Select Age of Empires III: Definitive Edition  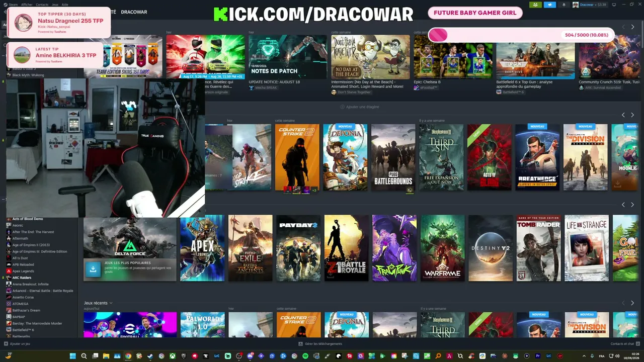pos(40,251)
